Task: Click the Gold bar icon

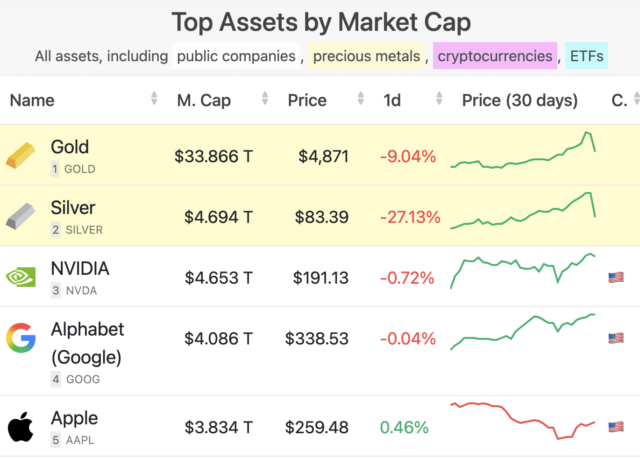Action: pos(19,155)
